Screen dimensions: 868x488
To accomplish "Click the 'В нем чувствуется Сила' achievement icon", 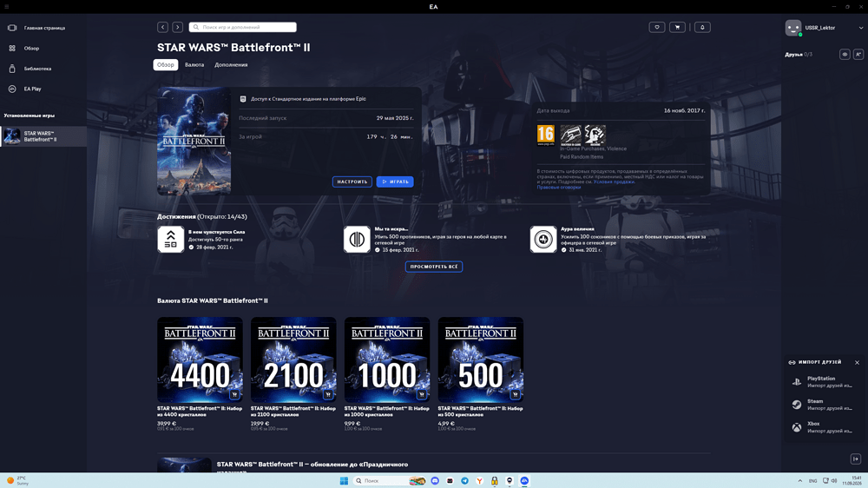I will [x=170, y=240].
